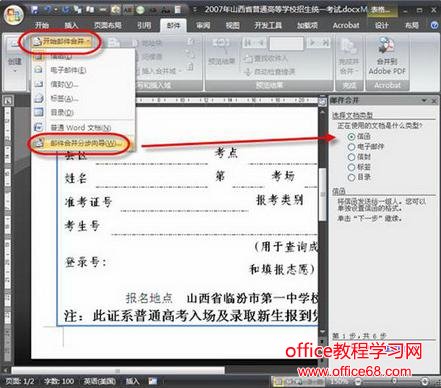Click the vertical scrollbar thumb

[x=322, y=194]
